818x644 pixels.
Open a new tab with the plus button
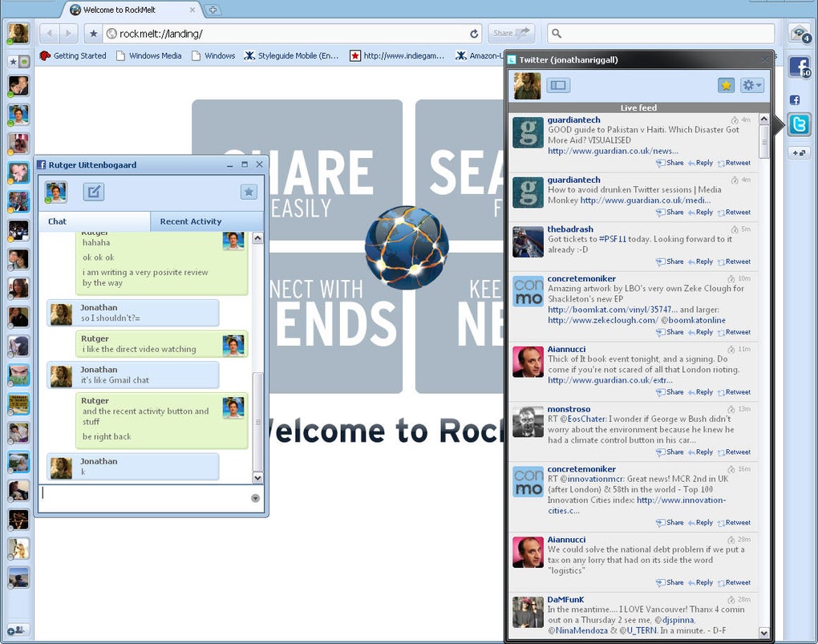click(213, 10)
